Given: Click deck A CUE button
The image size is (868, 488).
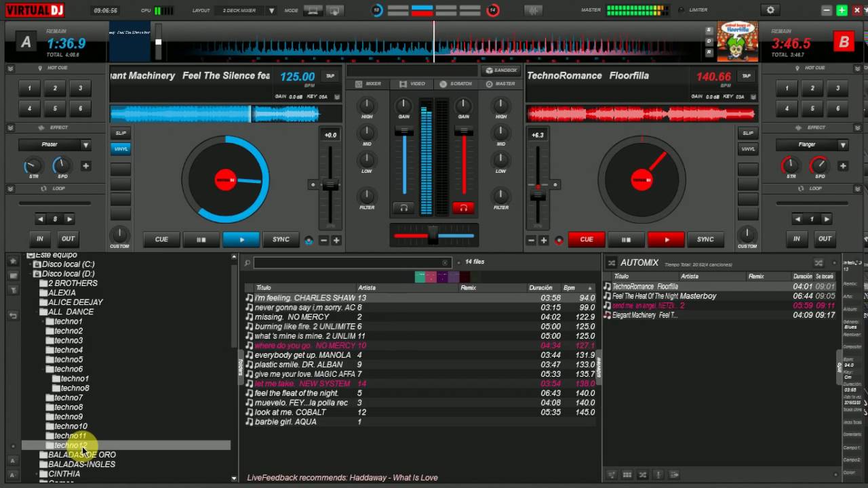Looking at the screenshot, I should coord(161,239).
